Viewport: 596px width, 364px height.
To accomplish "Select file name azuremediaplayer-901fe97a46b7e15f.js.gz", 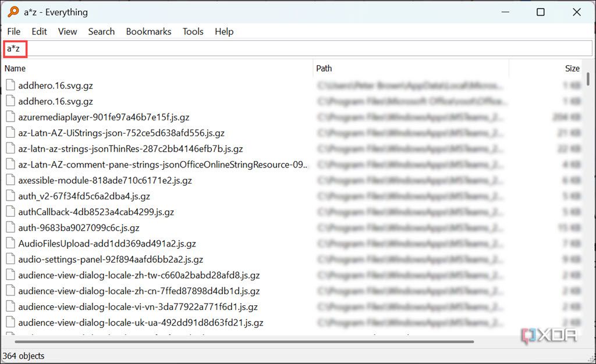I will [104, 117].
